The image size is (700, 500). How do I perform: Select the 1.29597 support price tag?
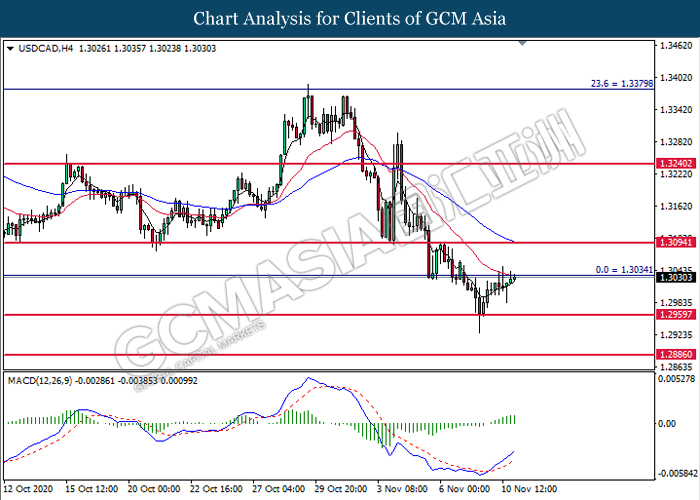tap(673, 315)
